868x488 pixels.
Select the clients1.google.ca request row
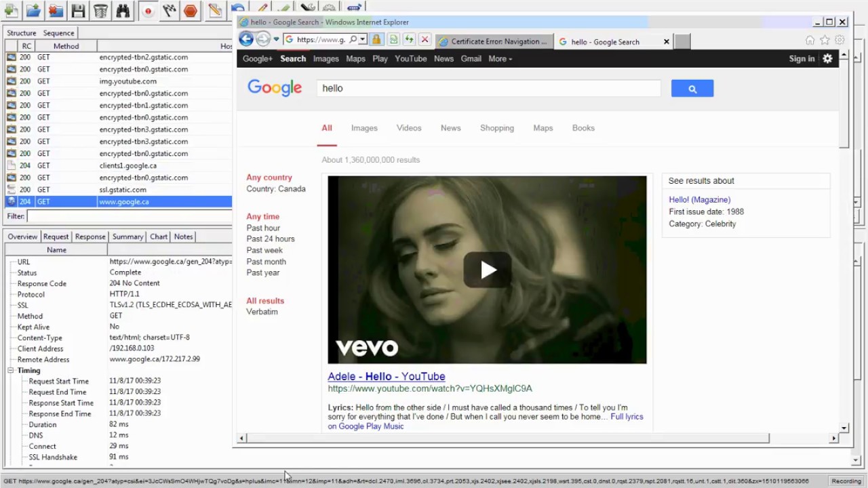click(118, 165)
